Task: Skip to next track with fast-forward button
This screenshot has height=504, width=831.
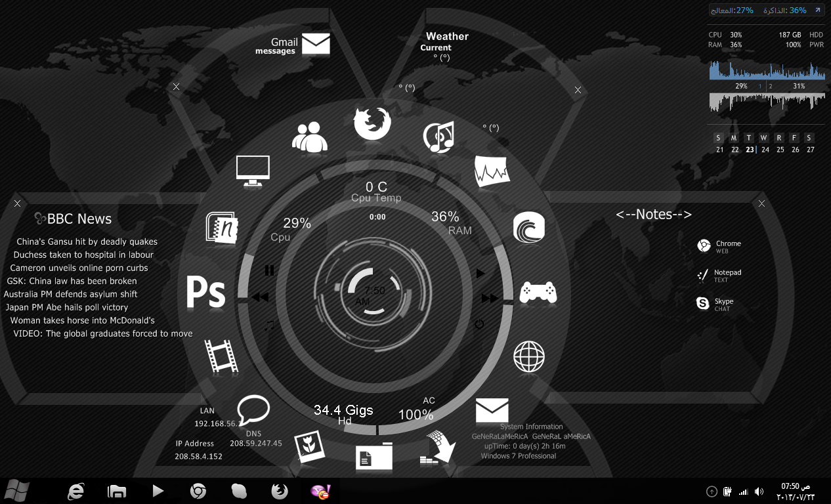Action: (x=490, y=299)
